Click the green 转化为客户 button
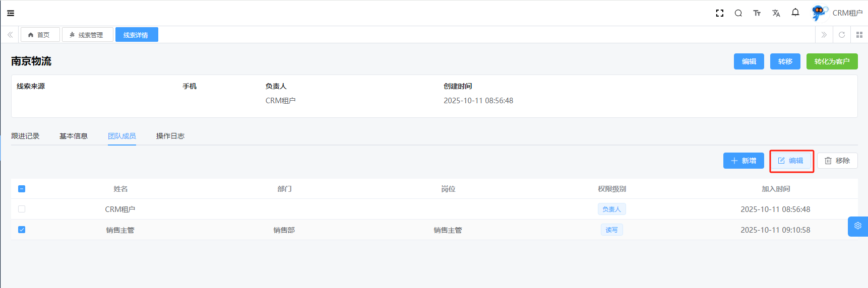Viewport: 868px width, 288px height. (832, 61)
